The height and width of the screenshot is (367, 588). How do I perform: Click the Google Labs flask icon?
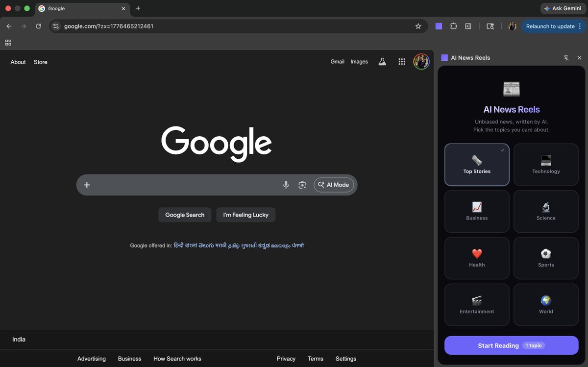tap(382, 61)
